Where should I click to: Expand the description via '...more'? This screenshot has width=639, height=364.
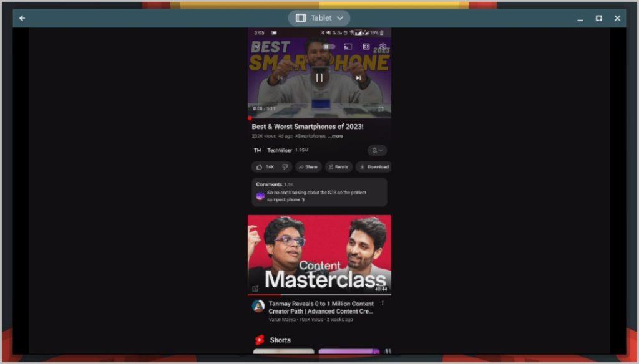336,136
